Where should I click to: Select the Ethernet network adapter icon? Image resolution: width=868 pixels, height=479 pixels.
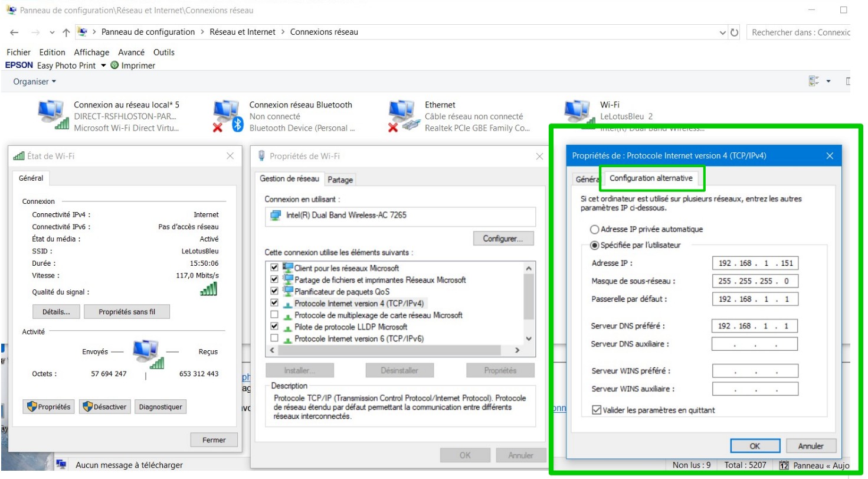(x=403, y=115)
